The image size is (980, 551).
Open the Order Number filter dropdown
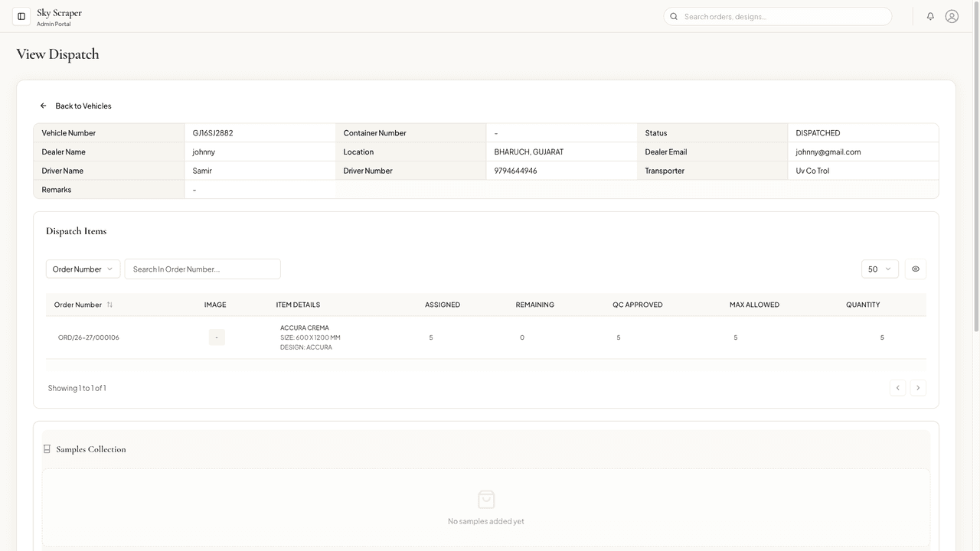click(83, 269)
